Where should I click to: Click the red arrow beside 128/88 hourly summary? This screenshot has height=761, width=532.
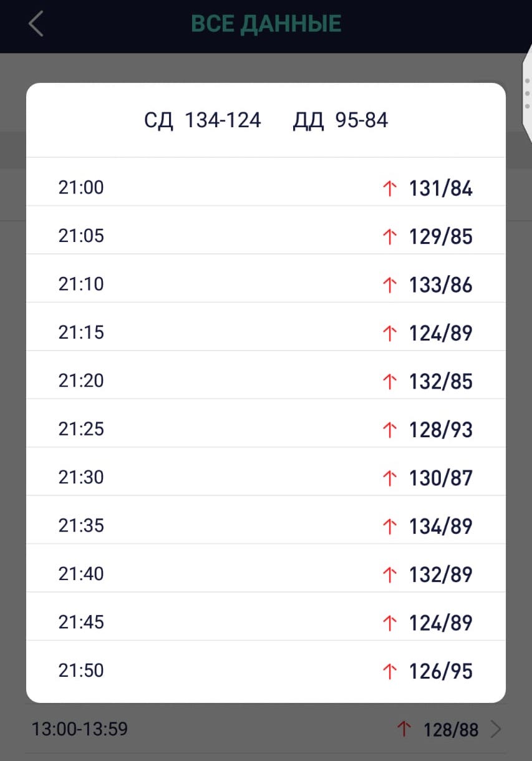pos(404,729)
